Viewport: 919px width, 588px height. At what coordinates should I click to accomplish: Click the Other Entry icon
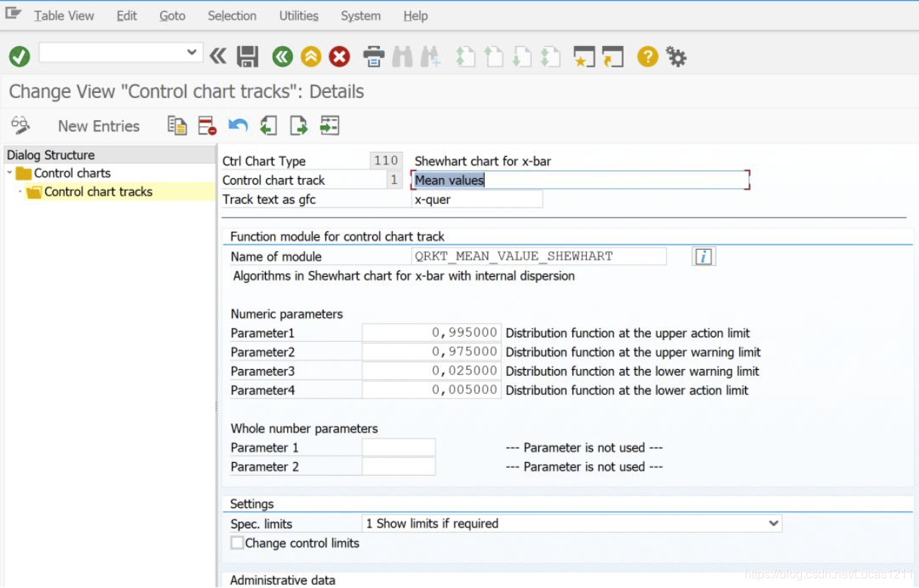click(x=329, y=126)
